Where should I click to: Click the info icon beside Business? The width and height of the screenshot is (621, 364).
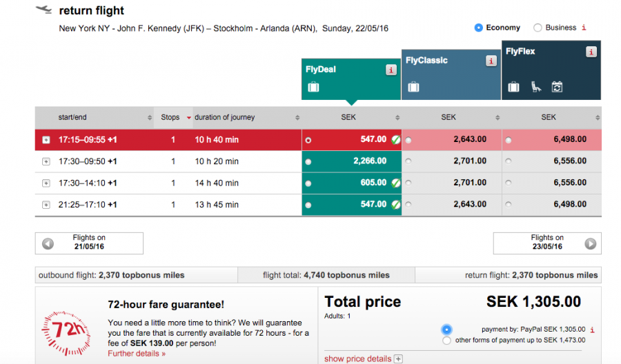point(584,28)
